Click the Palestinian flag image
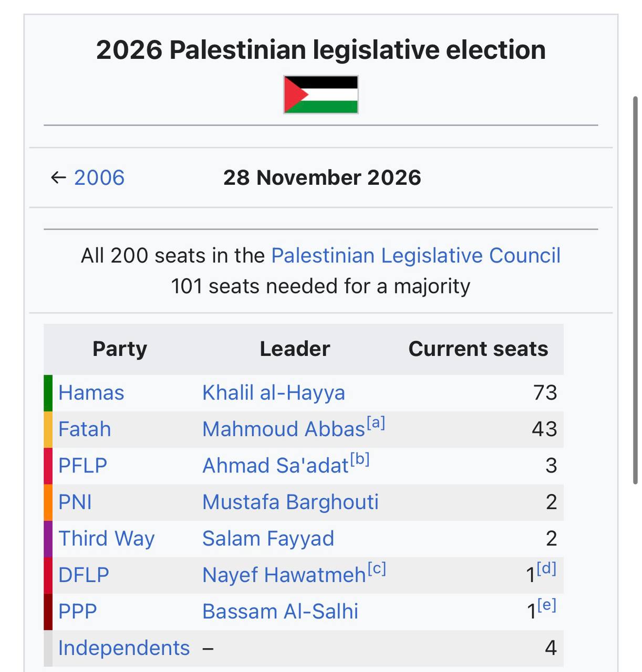The width and height of the screenshot is (642, 672). click(321, 94)
